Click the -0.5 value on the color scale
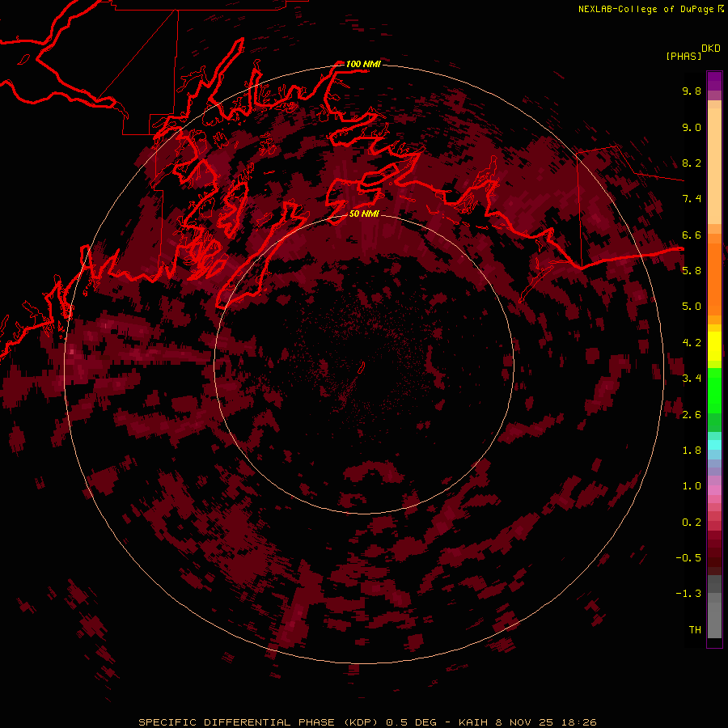 [x=688, y=557]
